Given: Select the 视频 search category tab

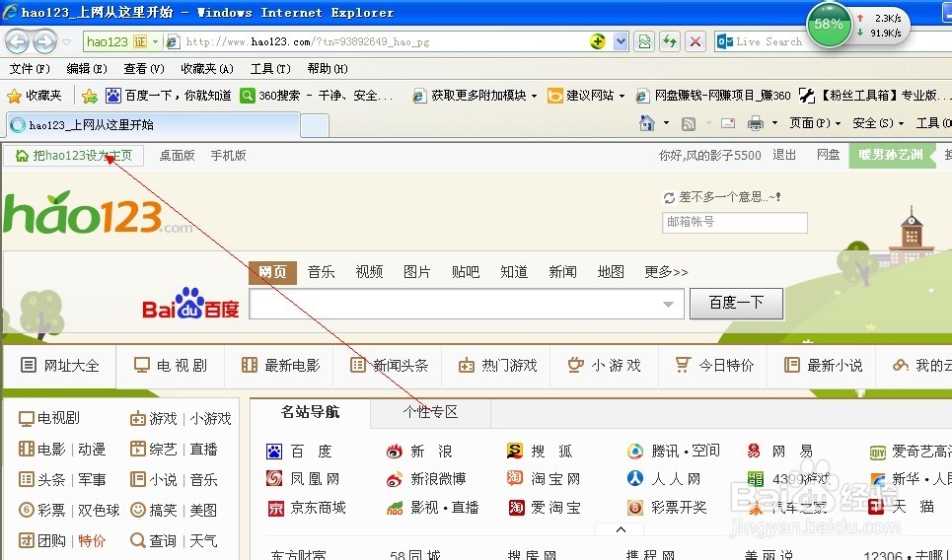Looking at the screenshot, I should click(x=369, y=272).
